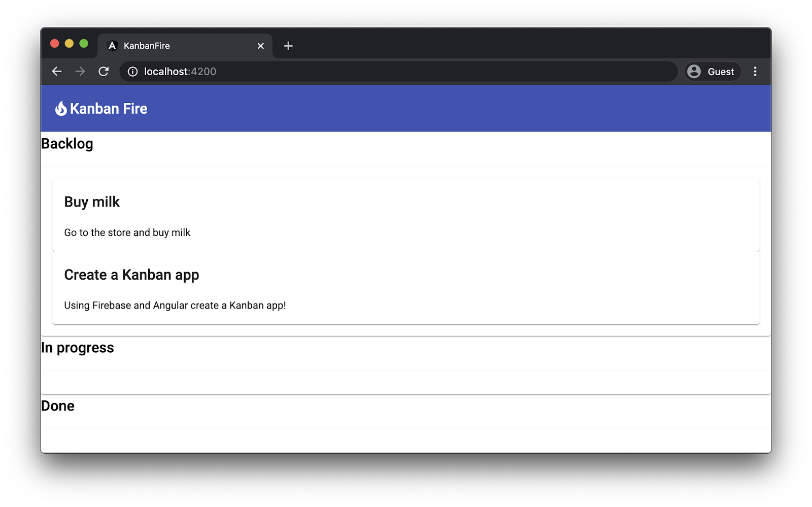The height and width of the screenshot is (507, 812).
Task: Click the Using Firebase and Angular description text
Action: coord(175,306)
